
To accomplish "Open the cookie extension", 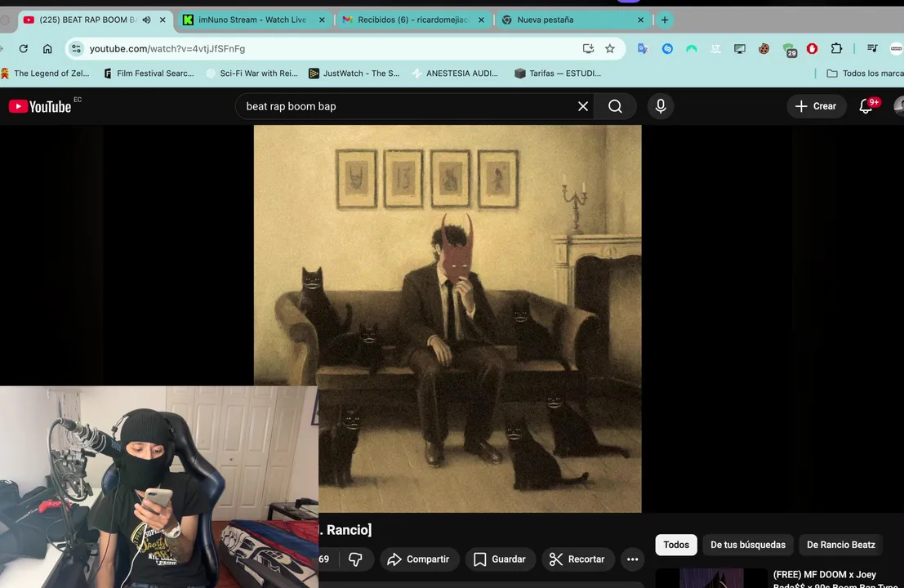I will pos(764,48).
